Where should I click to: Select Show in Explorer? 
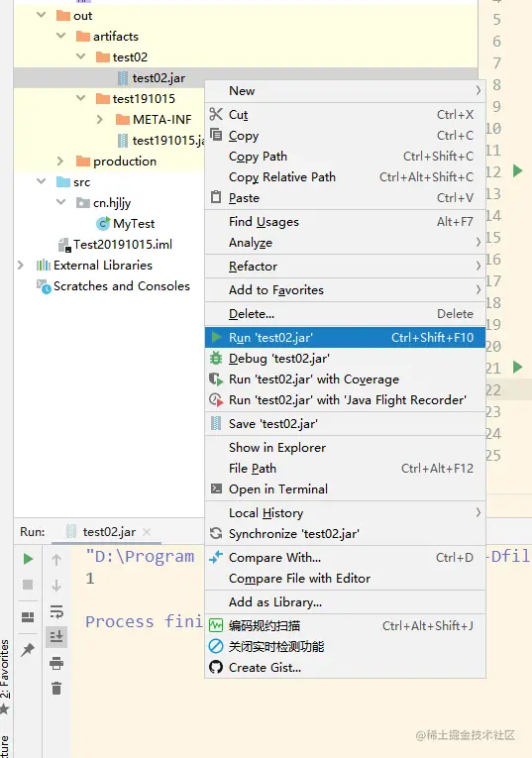click(x=345, y=447)
